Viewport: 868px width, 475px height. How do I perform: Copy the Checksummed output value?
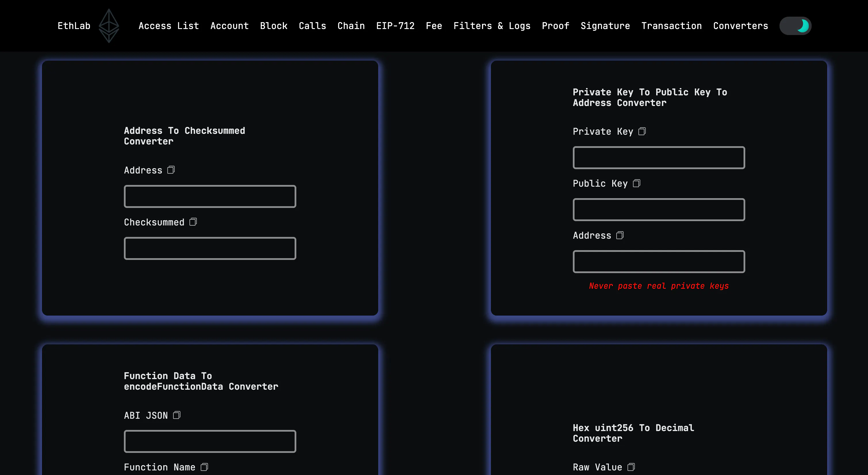point(193,222)
